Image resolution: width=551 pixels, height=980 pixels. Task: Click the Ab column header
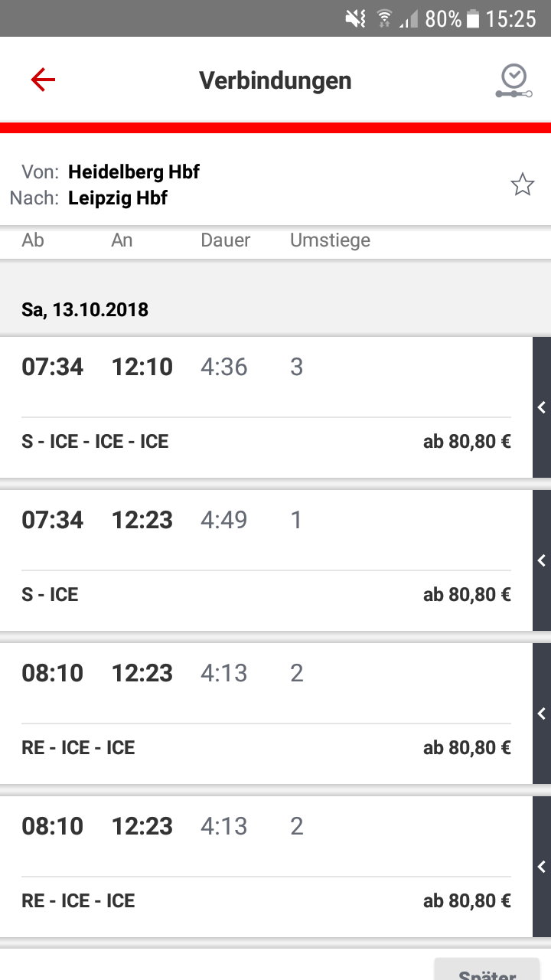pyautogui.click(x=33, y=240)
